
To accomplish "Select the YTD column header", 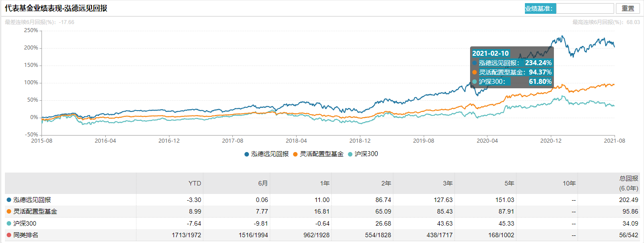I will point(195,183).
